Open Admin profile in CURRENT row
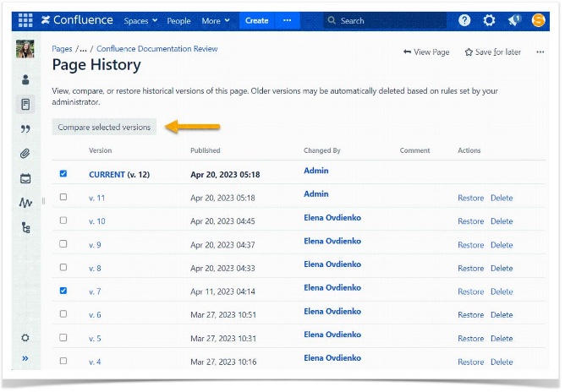Screen dimensions: 565x392 pos(316,171)
